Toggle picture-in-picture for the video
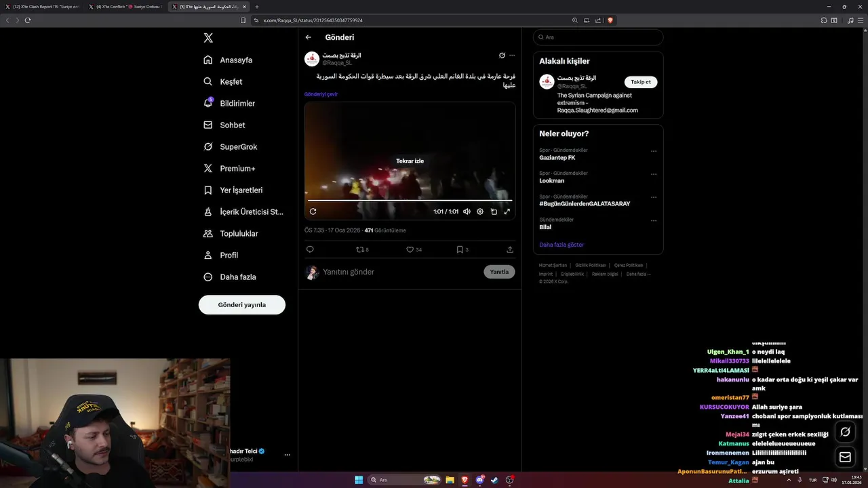Image resolution: width=868 pixels, height=488 pixels. point(494,211)
